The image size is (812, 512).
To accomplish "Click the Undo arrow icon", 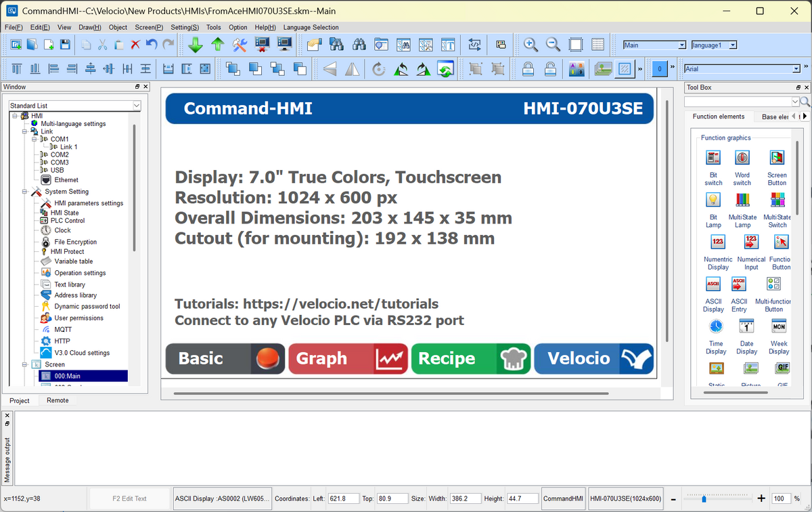I will click(151, 45).
